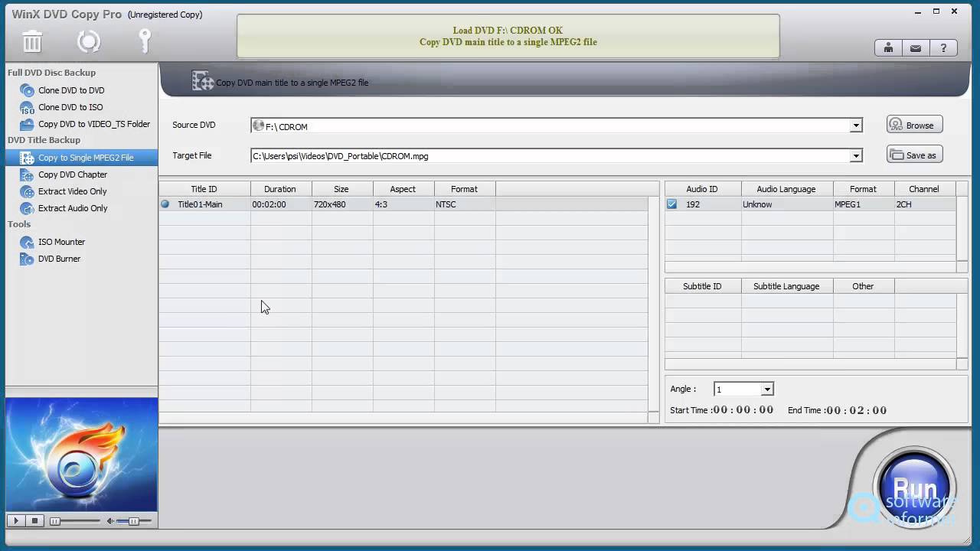
Task: Start copying with the Run button
Action: click(x=914, y=487)
